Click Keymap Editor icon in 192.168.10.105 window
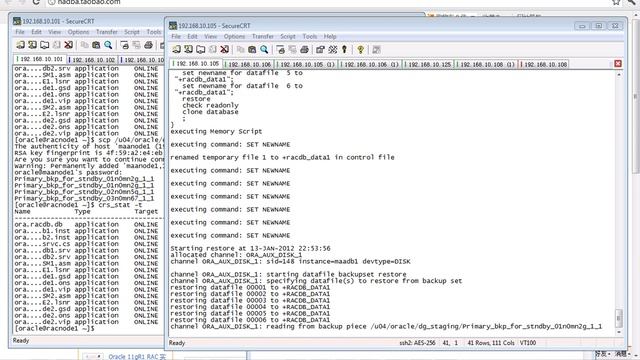This screenshot has width=640, height=360. point(333,49)
